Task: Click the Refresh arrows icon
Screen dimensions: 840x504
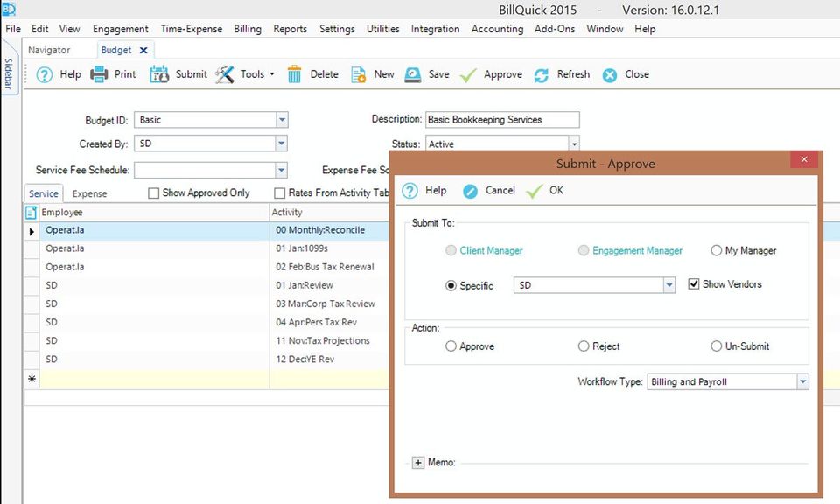Action: pos(541,75)
